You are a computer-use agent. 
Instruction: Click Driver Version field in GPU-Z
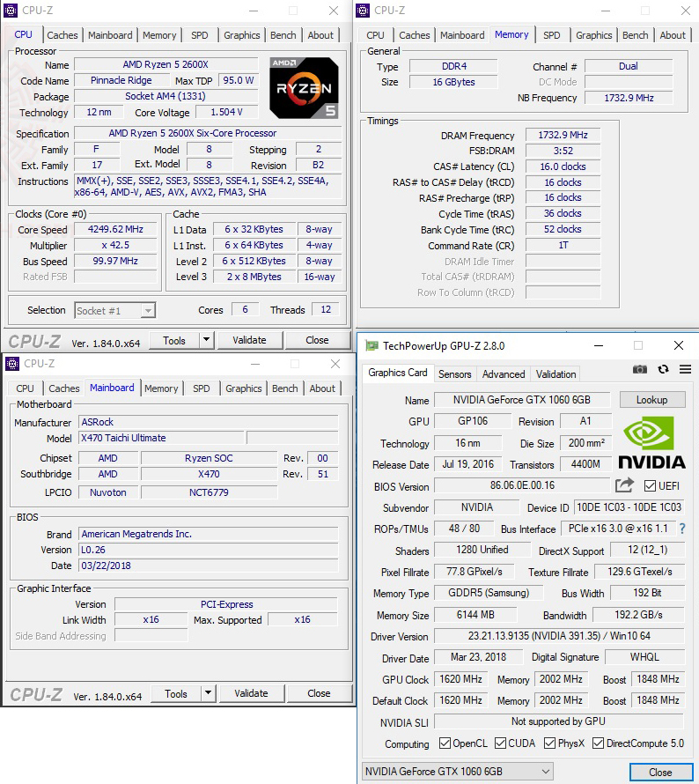[559, 635]
